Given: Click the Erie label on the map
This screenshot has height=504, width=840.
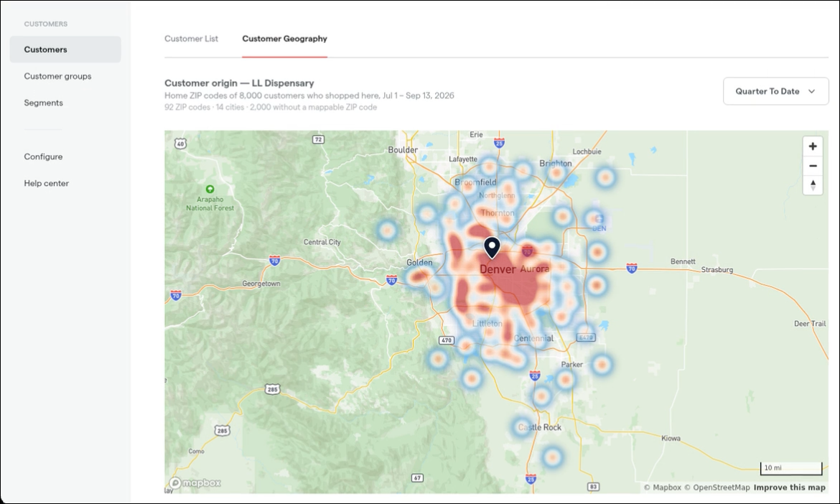Looking at the screenshot, I should [x=476, y=134].
